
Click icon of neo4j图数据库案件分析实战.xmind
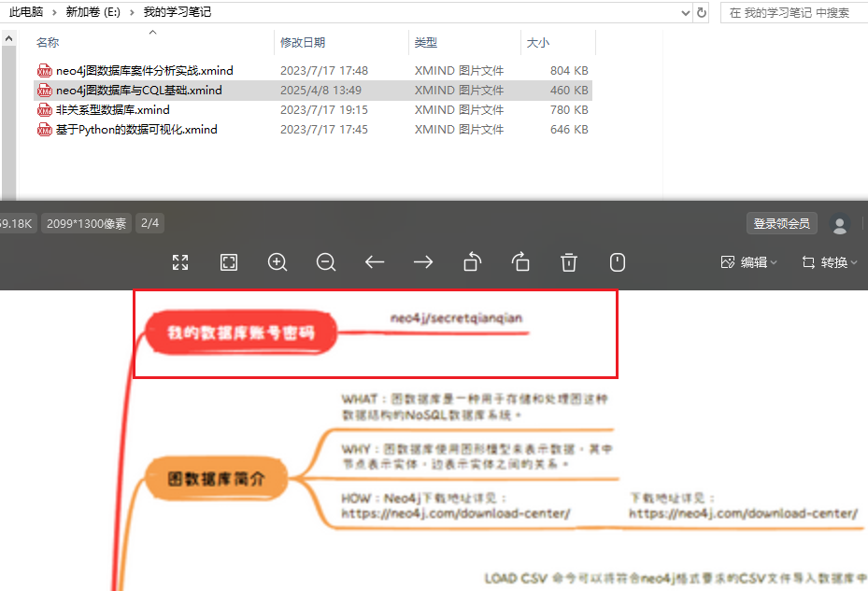click(x=45, y=71)
